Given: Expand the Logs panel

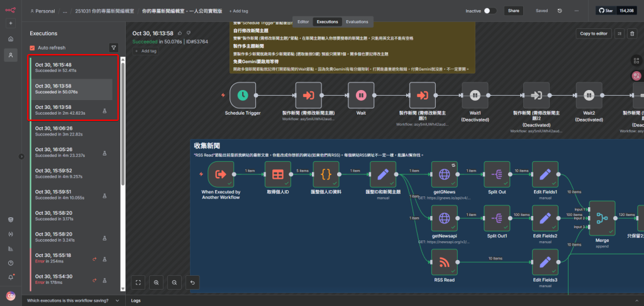Looking at the screenshot, I should [x=384, y=301].
